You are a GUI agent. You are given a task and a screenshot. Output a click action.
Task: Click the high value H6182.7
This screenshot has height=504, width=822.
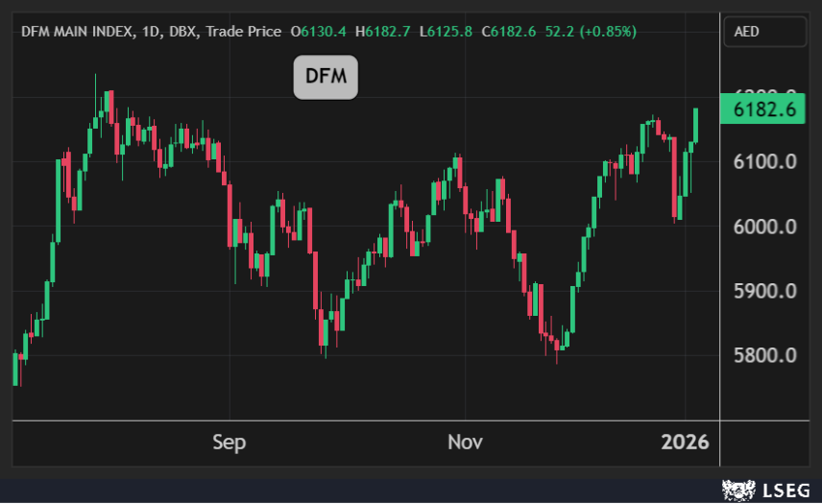[382, 32]
